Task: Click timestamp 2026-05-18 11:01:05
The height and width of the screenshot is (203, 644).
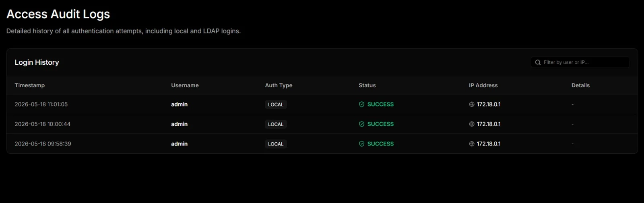Action: click(41, 104)
